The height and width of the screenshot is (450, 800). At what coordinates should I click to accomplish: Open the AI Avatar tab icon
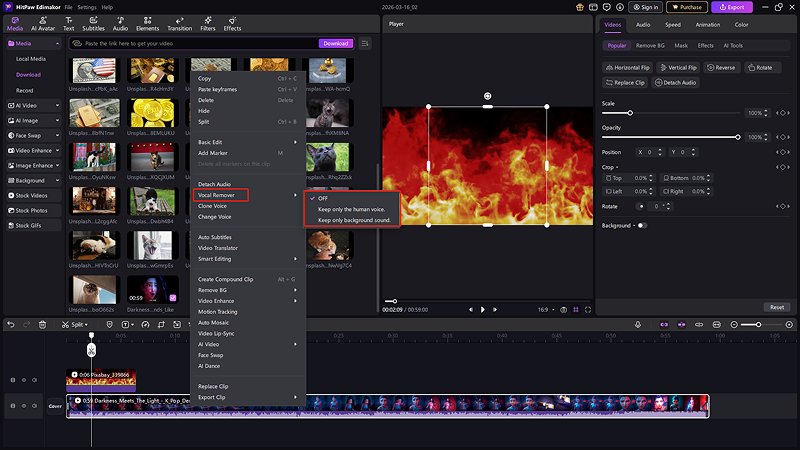click(x=41, y=22)
